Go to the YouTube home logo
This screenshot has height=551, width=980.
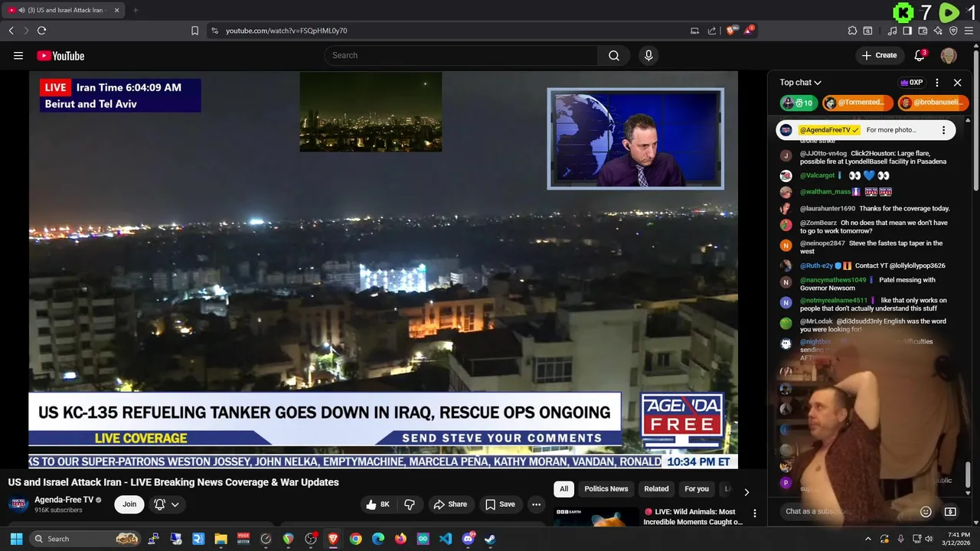60,55
